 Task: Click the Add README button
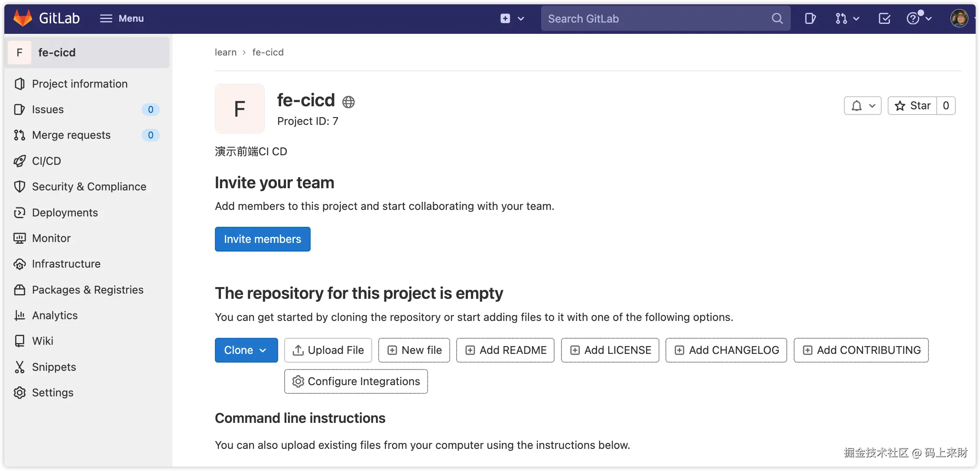click(x=505, y=350)
